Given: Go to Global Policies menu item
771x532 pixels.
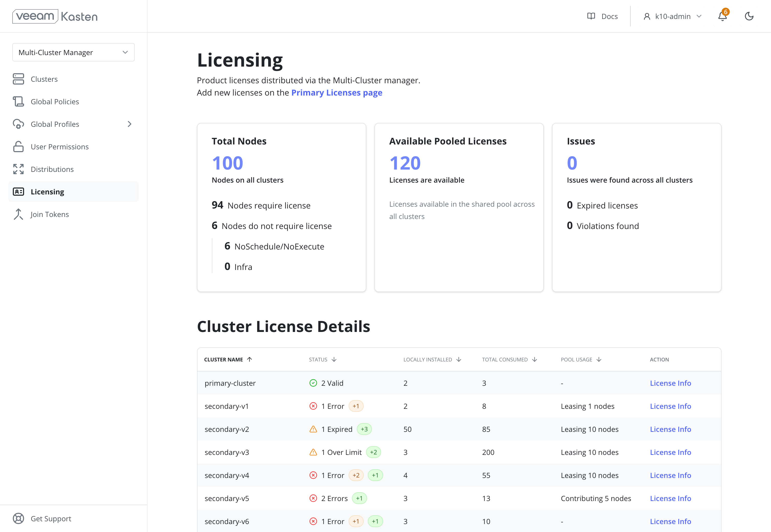Looking at the screenshot, I should (x=55, y=102).
